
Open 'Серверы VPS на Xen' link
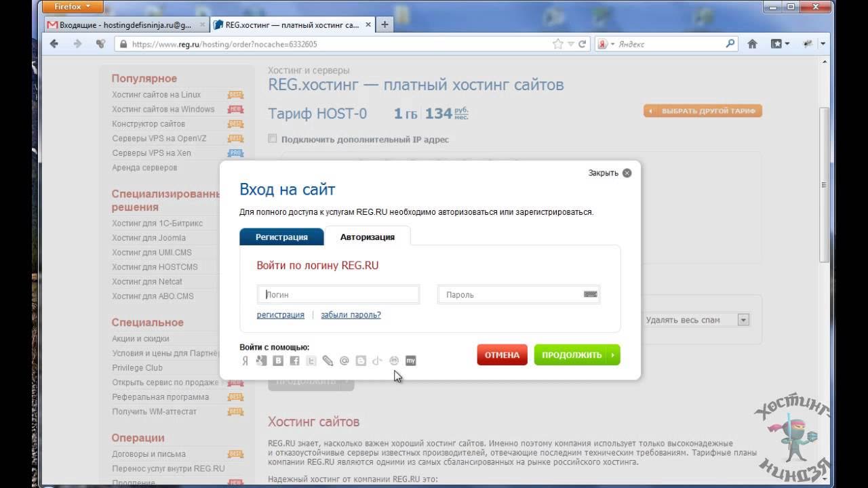(x=151, y=153)
